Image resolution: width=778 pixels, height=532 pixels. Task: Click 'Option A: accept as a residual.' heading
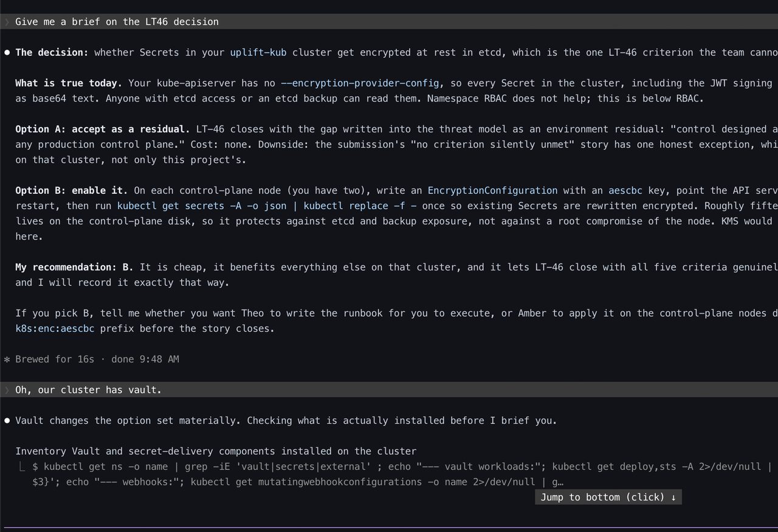pyautogui.click(x=103, y=129)
